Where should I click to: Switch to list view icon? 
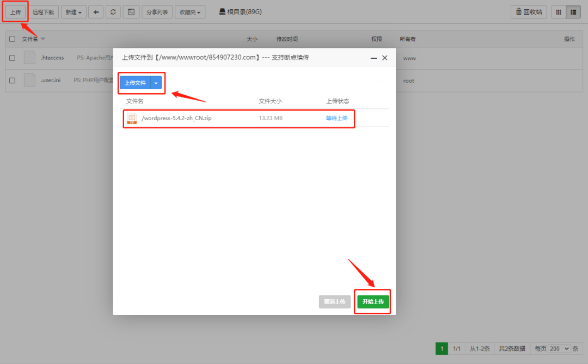[x=573, y=12]
